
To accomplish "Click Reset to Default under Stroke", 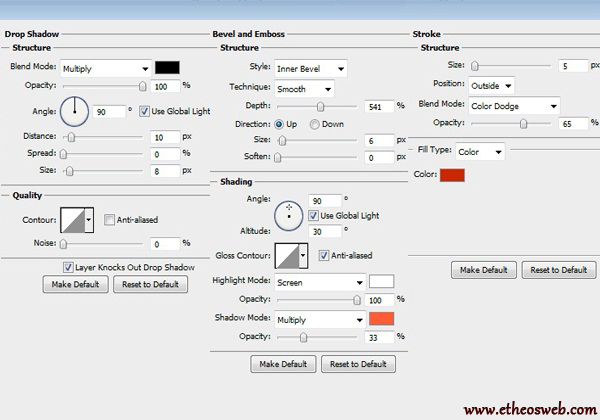I will (559, 270).
